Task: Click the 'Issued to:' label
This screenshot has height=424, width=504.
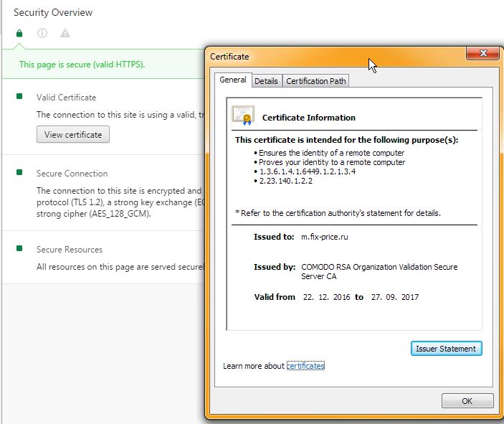Action: click(x=274, y=237)
